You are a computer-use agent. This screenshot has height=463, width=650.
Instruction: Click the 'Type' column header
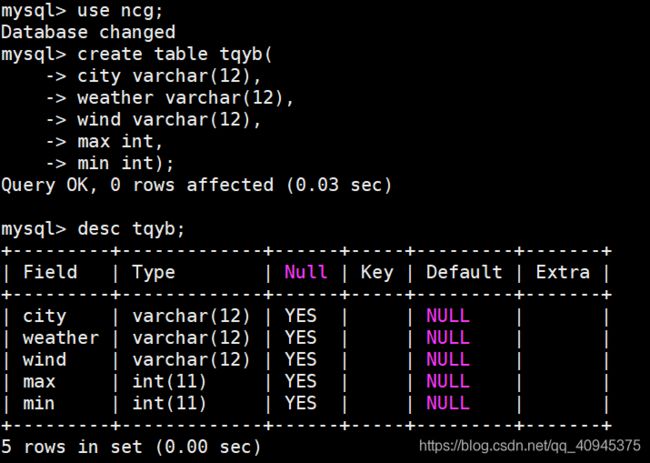pos(154,273)
